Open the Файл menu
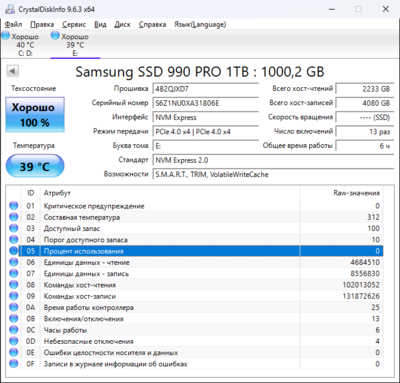This screenshot has height=383, width=400. (x=14, y=24)
